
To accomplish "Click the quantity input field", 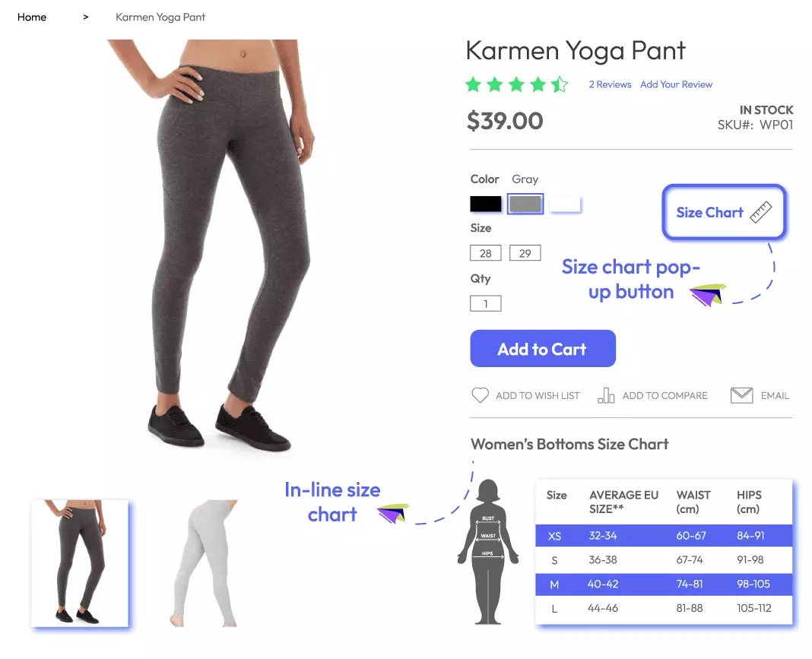I will (x=486, y=303).
